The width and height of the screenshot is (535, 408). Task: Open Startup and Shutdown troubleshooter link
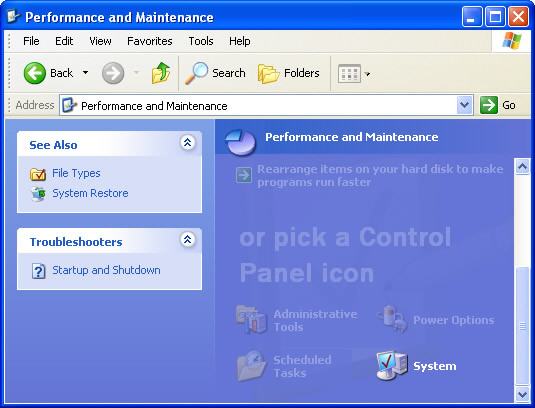[x=106, y=270]
